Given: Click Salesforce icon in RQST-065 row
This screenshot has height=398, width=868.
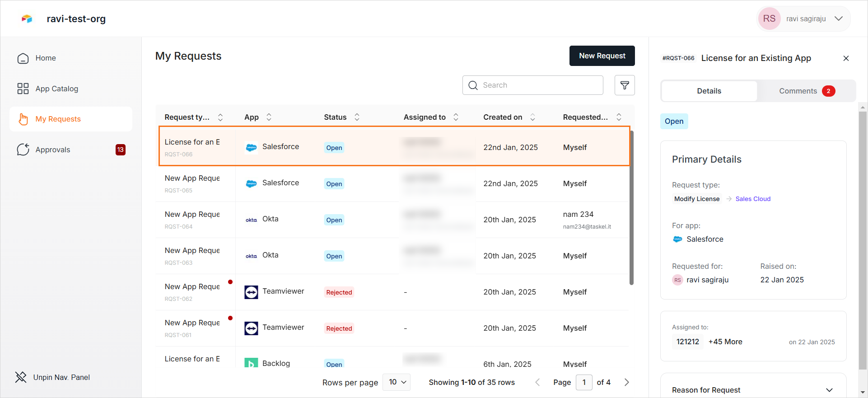Looking at the screenshot, I should (252, 183).
